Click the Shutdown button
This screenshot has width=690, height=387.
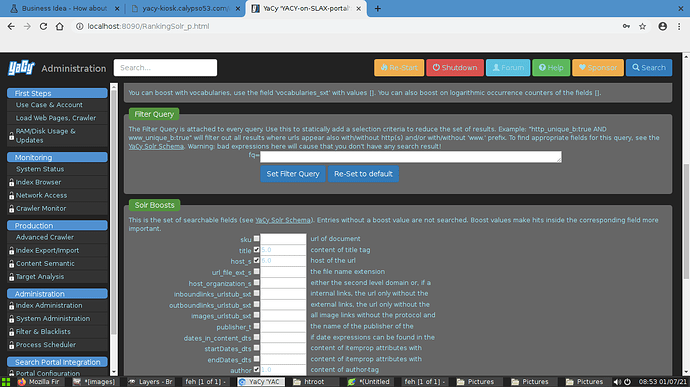pos(455,68)
